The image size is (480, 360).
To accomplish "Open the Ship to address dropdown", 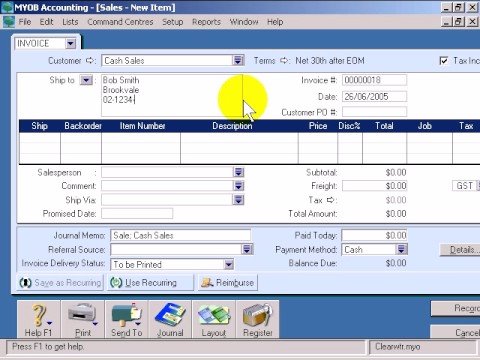I will [86, 80].
